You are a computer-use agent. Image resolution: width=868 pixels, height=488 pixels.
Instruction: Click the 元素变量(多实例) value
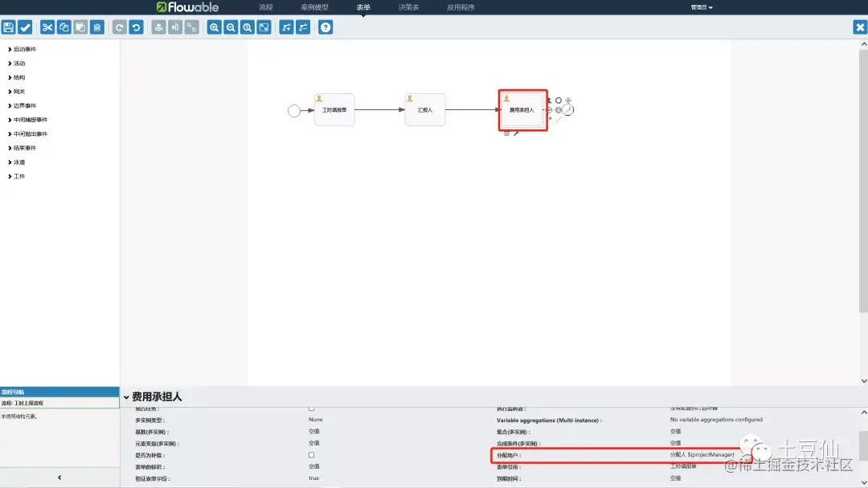314,443
